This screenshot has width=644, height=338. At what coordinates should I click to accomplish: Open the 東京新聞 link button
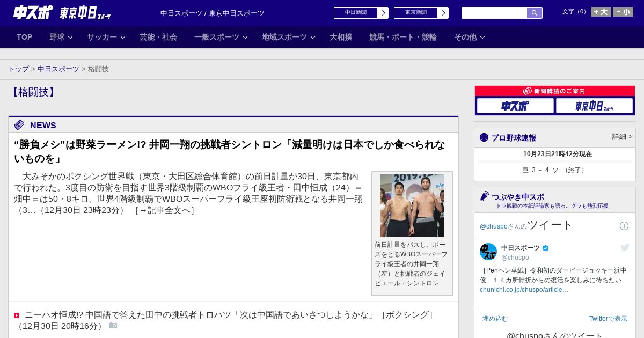pyautogui.click(x=416, y=13)
